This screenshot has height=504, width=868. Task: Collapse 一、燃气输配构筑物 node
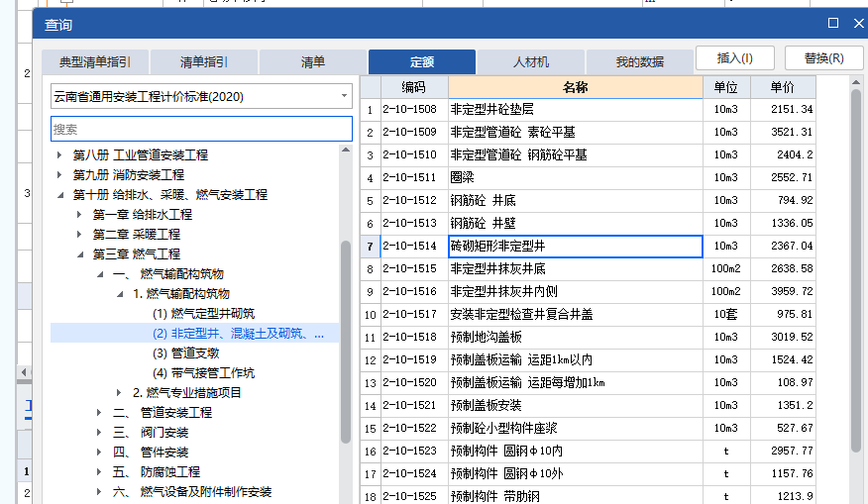pyautogui.click(x=100, y=274)
